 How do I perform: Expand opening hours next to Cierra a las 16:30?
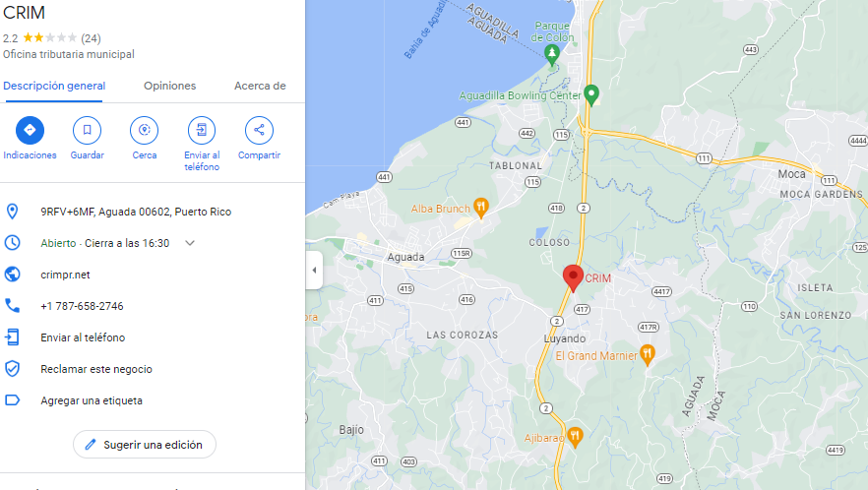point(190,243)
